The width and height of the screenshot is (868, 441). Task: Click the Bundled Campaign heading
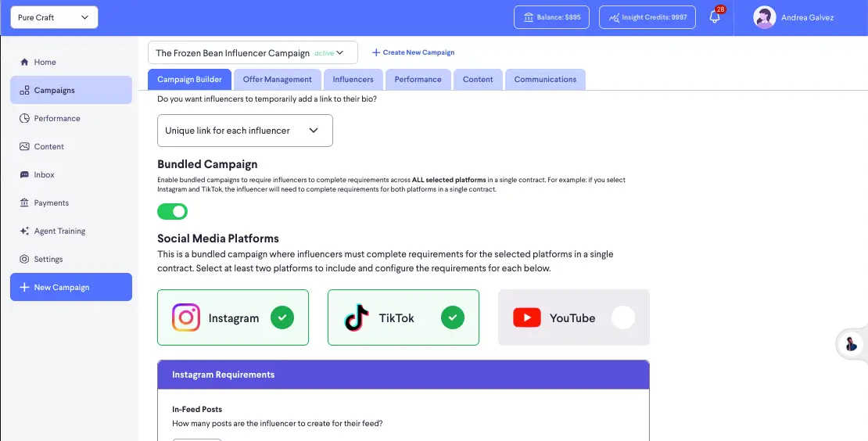coord(207,164)
